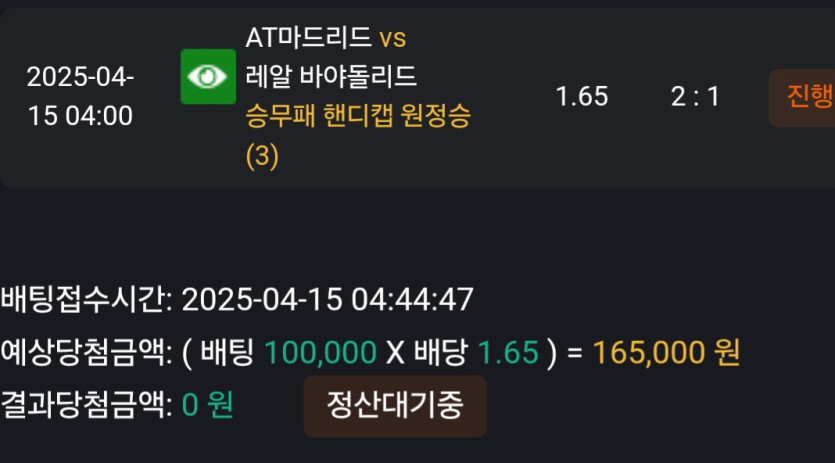The height and width of the screenshot is (463, 835).
Task: Select the 레알 바야돌리드 team name
Action: (331, 76)
